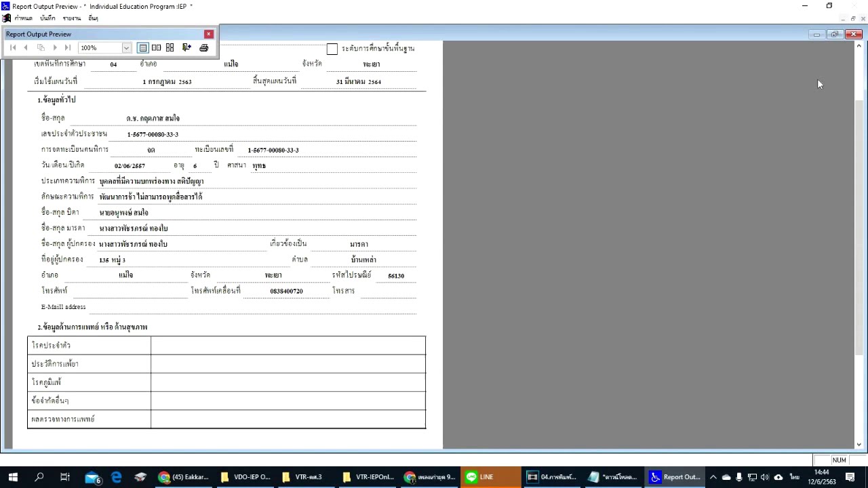Switch to Chrome (45) Eakkar... taskbar window
Image resolution: width=868 pixels, height=488 pixels.
click(x=184, y=477)
